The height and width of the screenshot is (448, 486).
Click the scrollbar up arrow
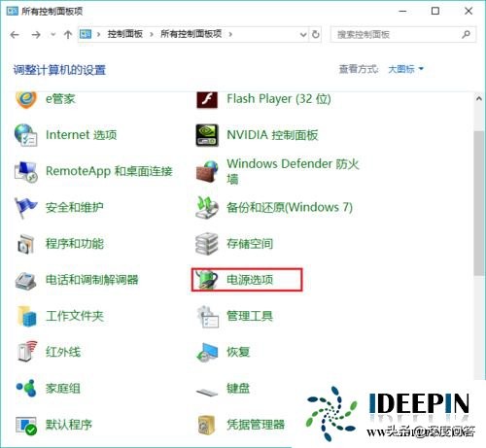478,99
